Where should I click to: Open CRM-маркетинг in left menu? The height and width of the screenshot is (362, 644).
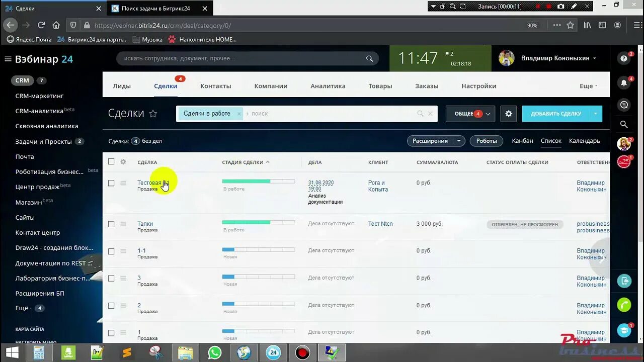tap(39, 96)
